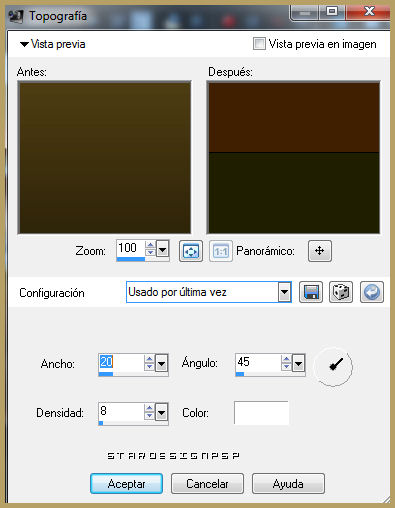The width and height of the screenshot is (395, 508).
Task: Open the Zoom value dropdown arrow
Action: tap(163, 250)
